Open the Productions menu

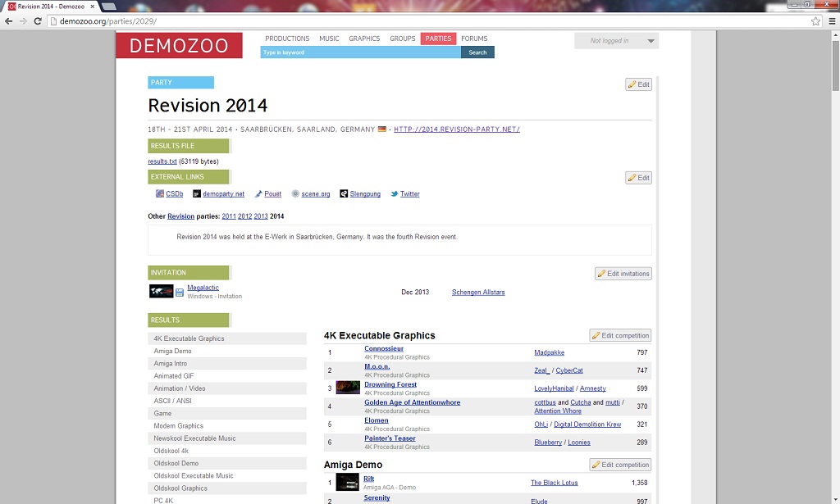click(x=287, y=39)
